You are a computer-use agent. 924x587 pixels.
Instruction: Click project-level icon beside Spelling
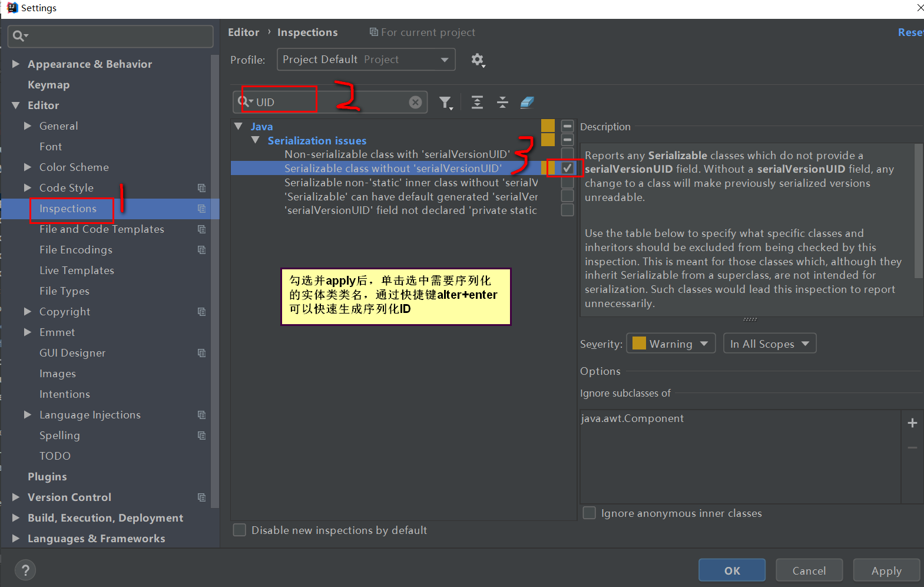tap(202, 436)
